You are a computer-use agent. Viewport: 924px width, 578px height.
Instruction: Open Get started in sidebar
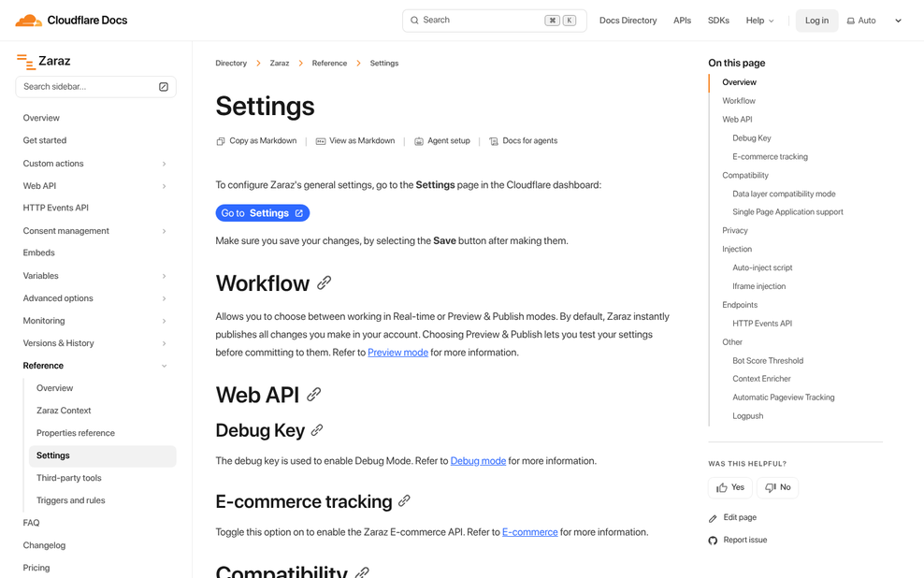[x=45, y=140]
